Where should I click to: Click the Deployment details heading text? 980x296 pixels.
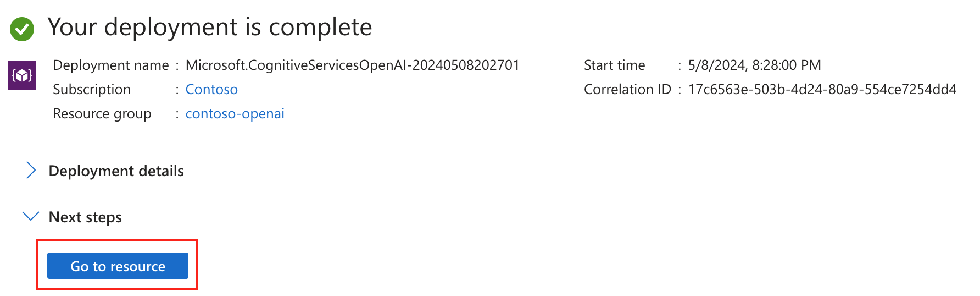[116, 171]
